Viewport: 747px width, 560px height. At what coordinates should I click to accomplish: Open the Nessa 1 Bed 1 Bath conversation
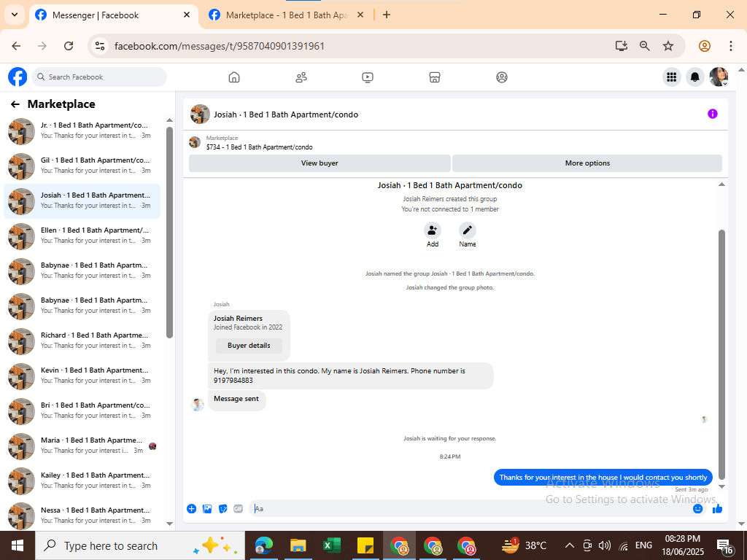pos(82,516)
